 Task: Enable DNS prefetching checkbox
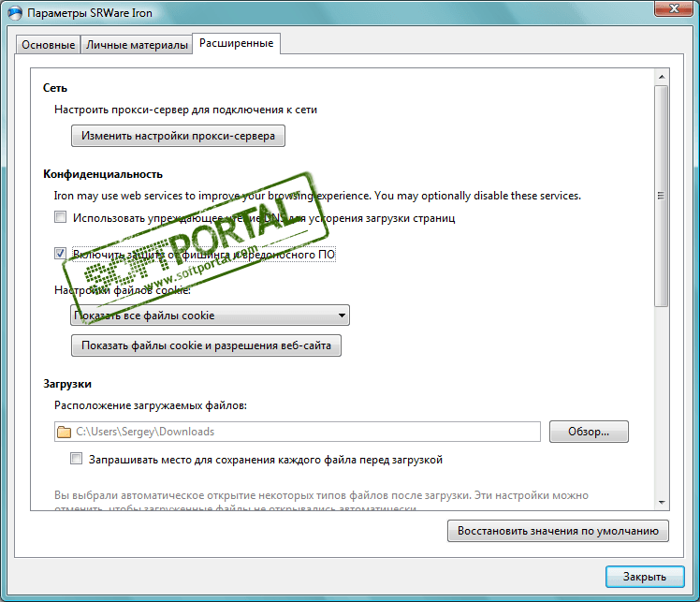click(x=60, y=217)
